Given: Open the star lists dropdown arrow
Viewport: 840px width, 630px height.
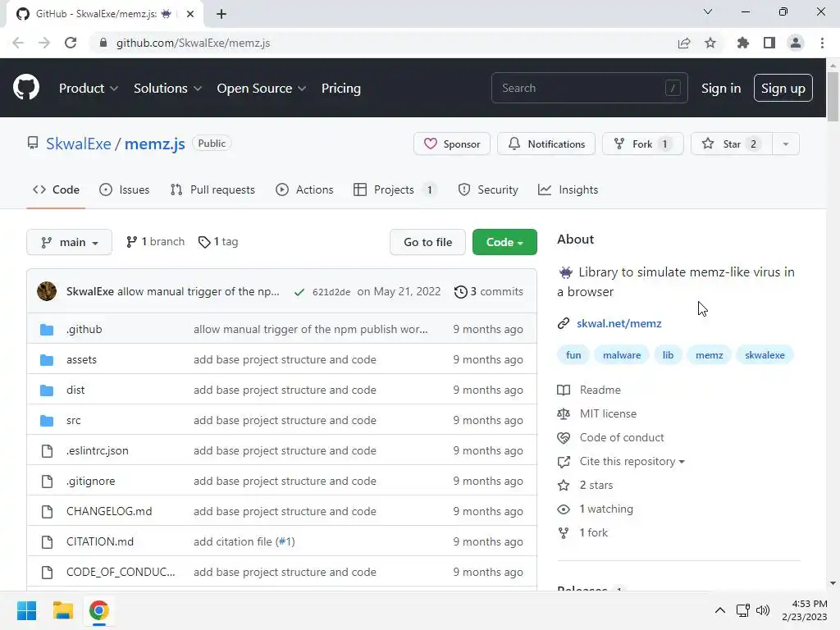Looking at the screenshot, I should click(785, 144).
